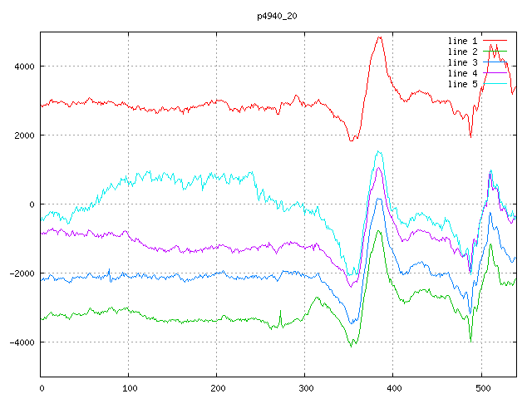Click the plot title p4940_20
This screenshot has height=399, width=532.
point(277,16)
